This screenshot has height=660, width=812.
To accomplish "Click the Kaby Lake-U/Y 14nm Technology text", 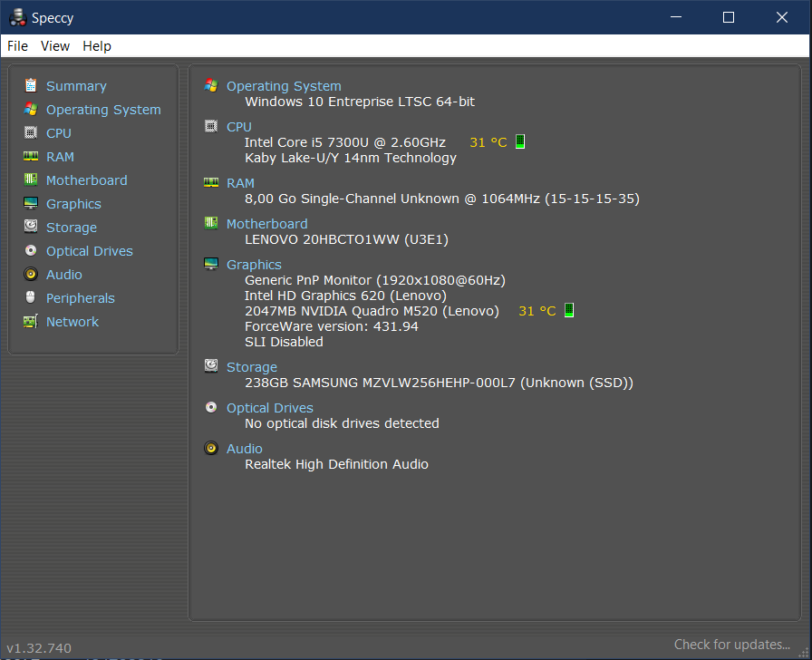I will coord(351,158).
